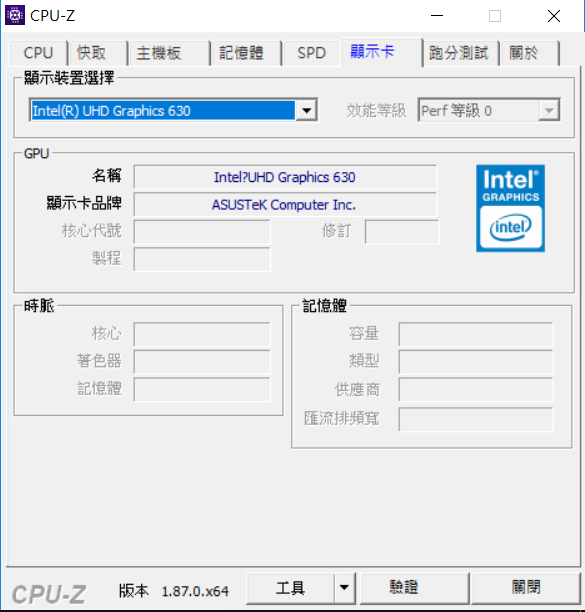The image size is (585, 612).
Task: Open the SPD tab
Action: (x=311, y=53)
